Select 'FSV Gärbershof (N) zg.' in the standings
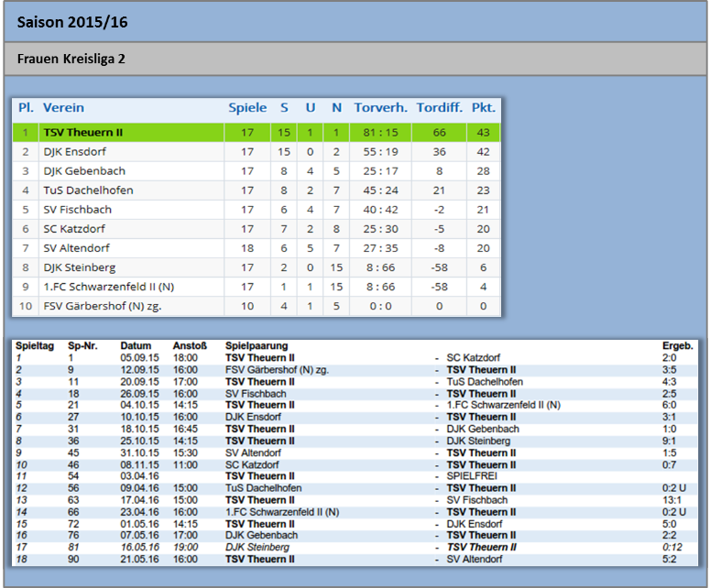This screenshot has height=588, width=710. pos(103,306)
